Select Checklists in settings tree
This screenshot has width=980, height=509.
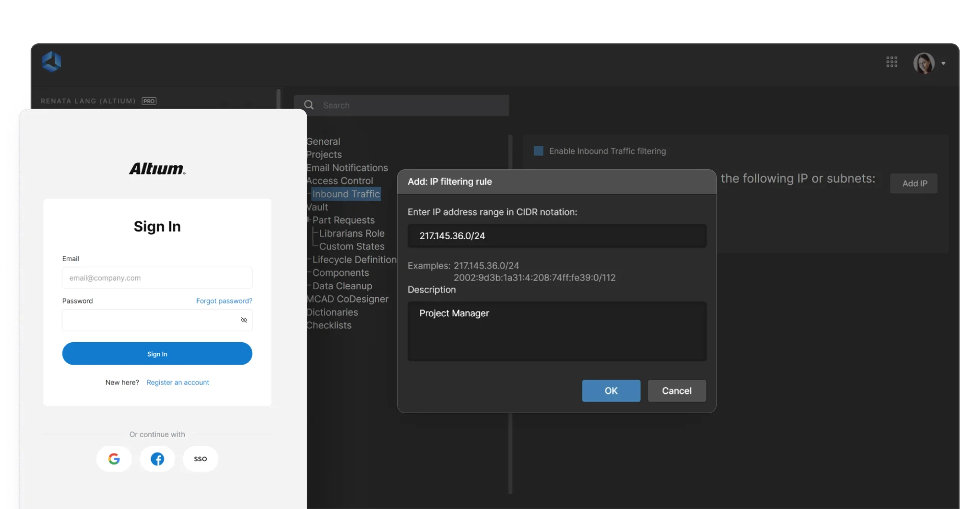coord(329,325)
